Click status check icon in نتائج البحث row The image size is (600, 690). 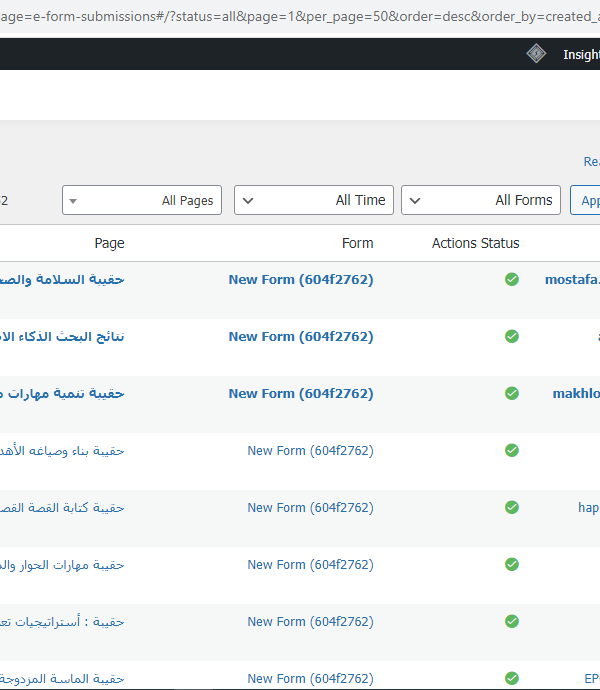coord(512,336)
